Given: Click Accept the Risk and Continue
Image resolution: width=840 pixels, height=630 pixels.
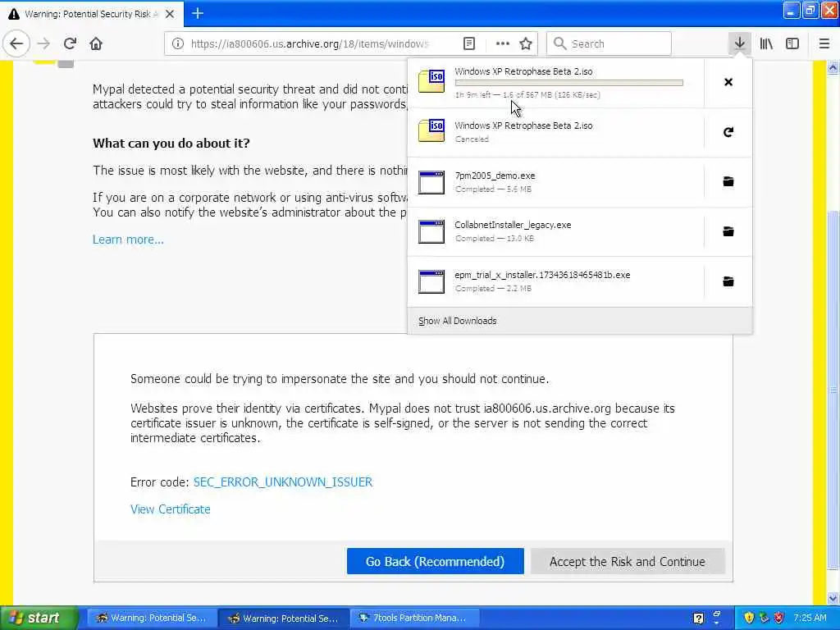Looking at the screenshot, I should coord(628,561).
